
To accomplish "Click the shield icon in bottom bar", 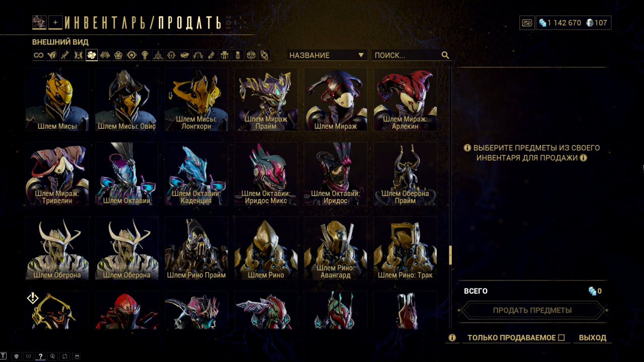I will click(17, 356).
